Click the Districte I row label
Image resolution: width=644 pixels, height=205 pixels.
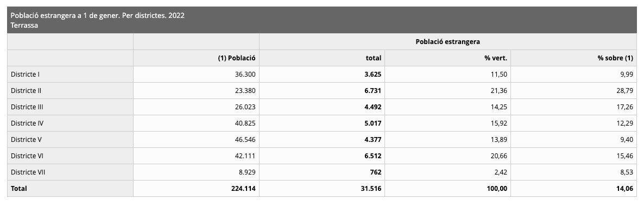pos(25,74)
